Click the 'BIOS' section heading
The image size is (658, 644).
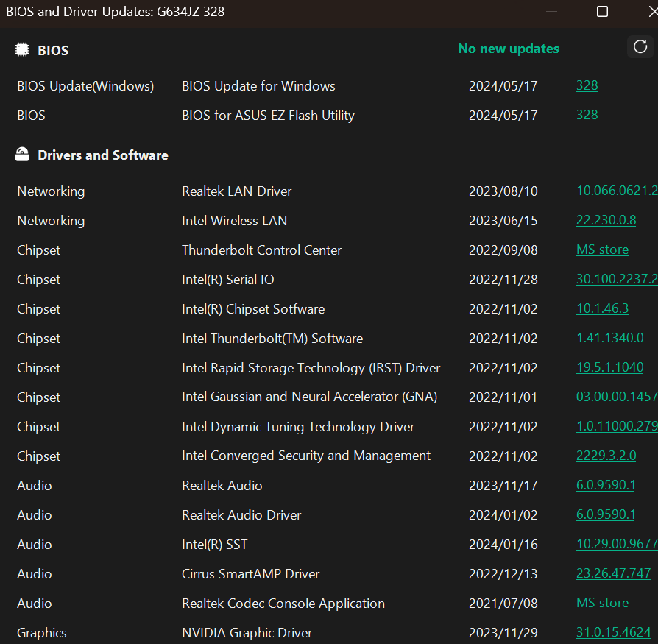53,50
